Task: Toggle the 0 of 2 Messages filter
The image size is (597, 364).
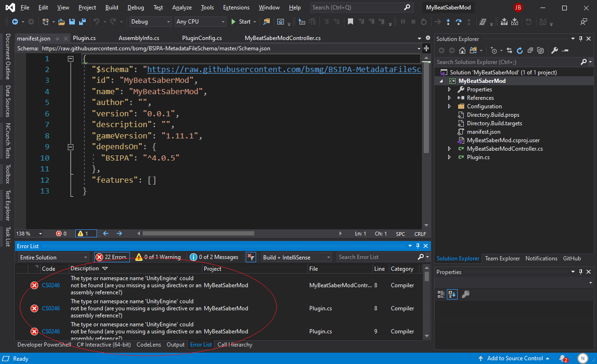Action: click(214, 257)
